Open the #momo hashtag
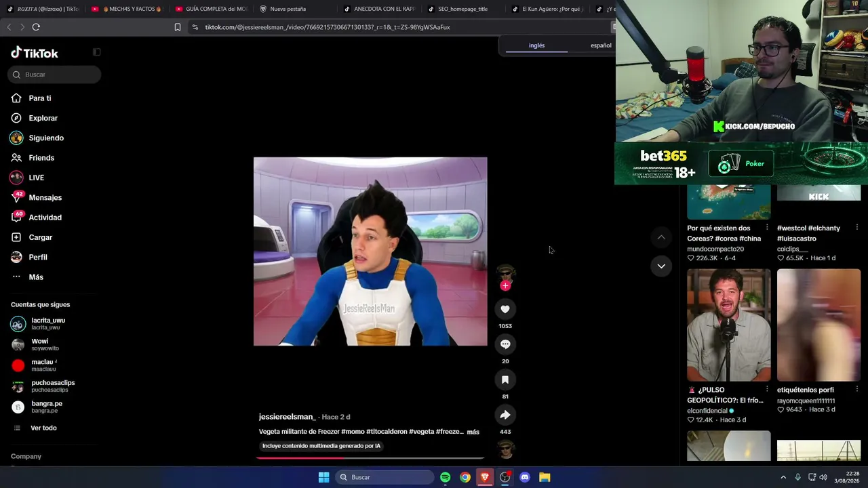Viewport: 868px width, 488px height. [353, 432]
